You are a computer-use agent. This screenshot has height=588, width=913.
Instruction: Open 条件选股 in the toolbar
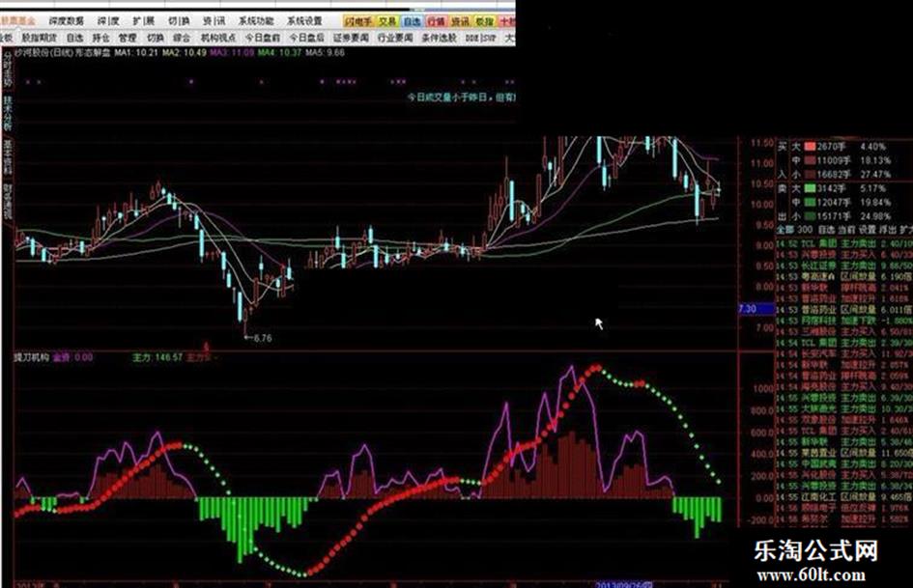coord(440,38)
